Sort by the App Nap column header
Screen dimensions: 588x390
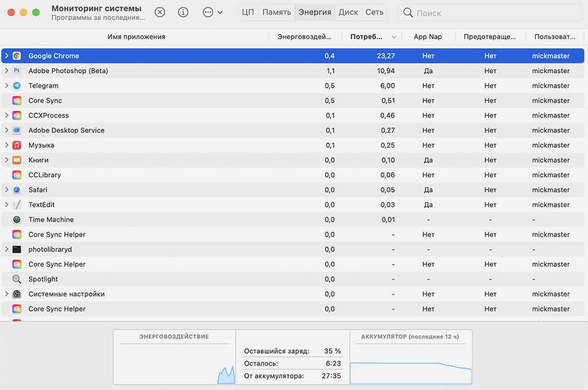[428, 37]
